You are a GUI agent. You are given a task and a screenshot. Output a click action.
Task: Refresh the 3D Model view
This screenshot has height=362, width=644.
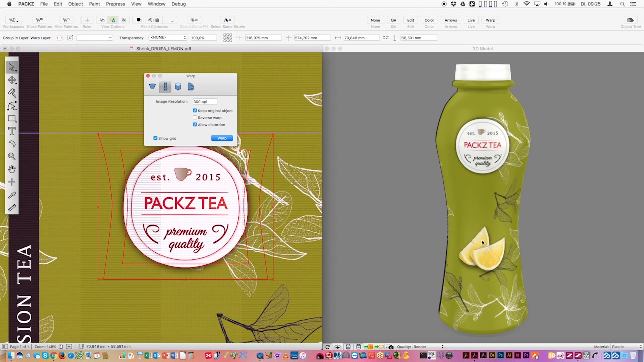327,347
